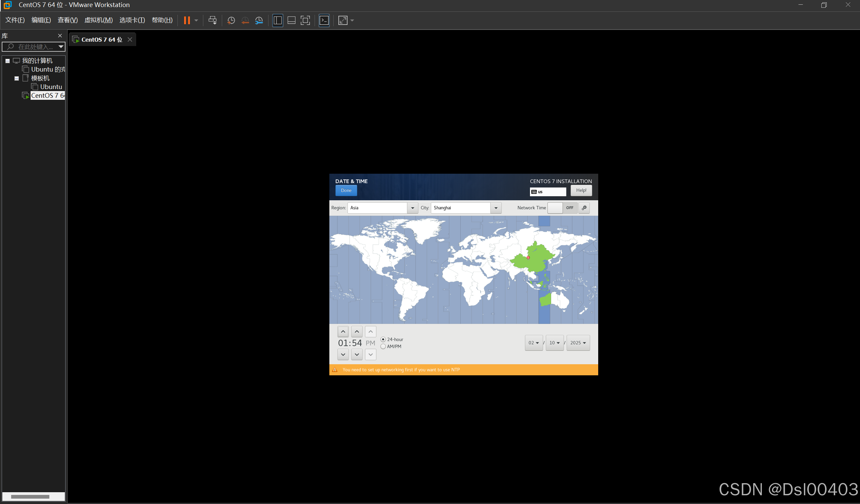Open the day dropdown showing 10
The width and height of the screenshot is (860, 504).
click(555, 343)
